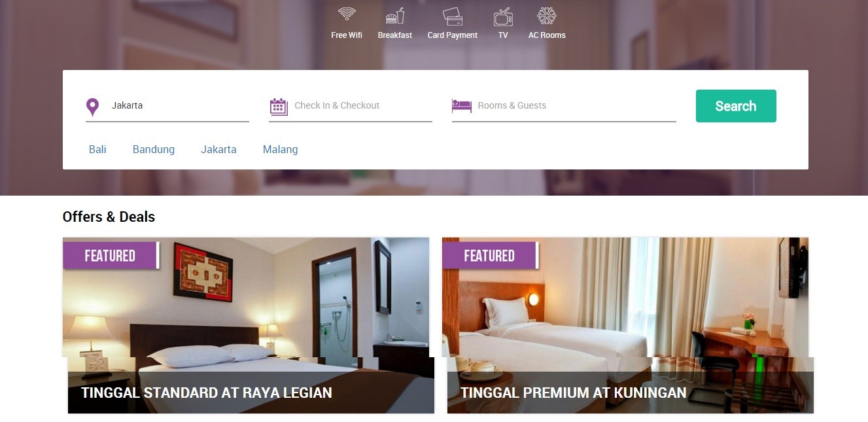Click the TV icon

tap(503, 16)
